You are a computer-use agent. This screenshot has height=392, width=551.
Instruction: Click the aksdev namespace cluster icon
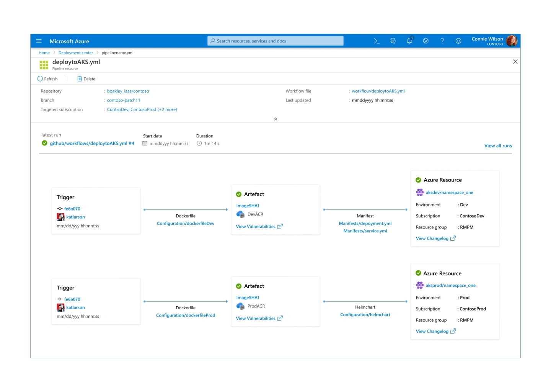[420, 192]
